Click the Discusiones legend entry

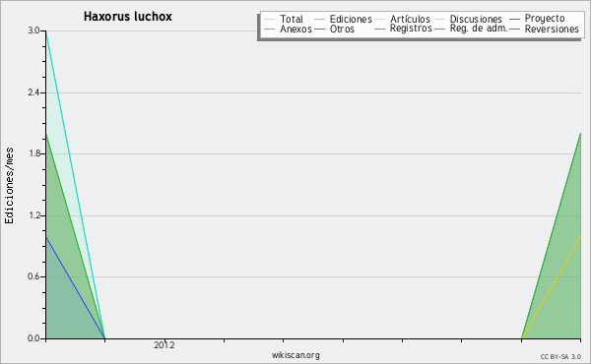coord(469,19)
